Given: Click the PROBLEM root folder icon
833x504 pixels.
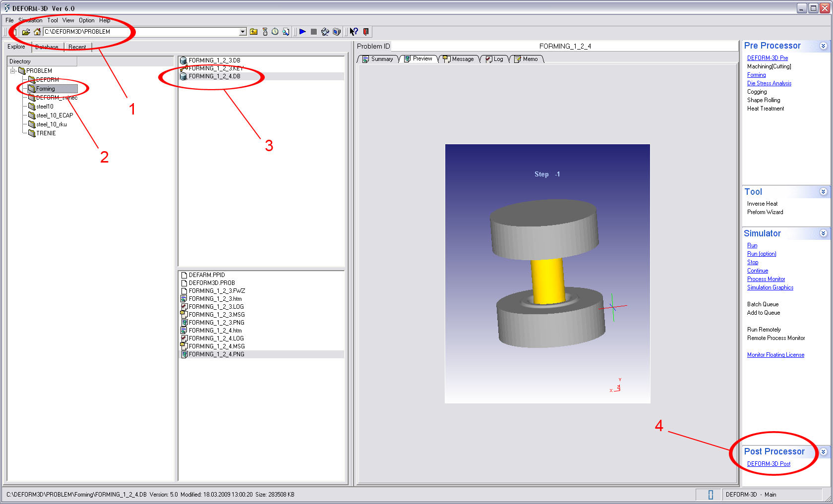Looking at the screenshot, I should pyautogui.click(x=21, y=71).
